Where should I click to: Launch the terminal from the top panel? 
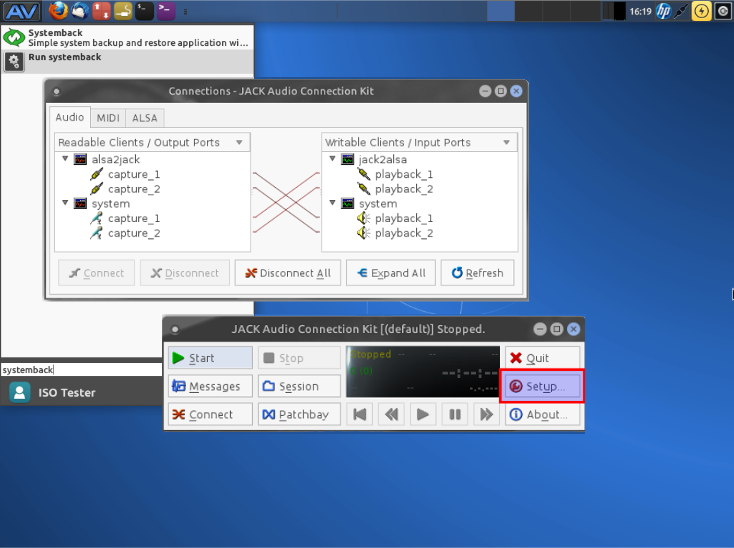point(145,11)
